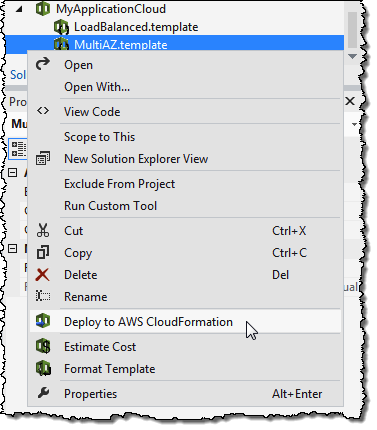Click the MultiAZ.template file icon
Viewport: 377px width, 430px height.
tap(61, 43)
